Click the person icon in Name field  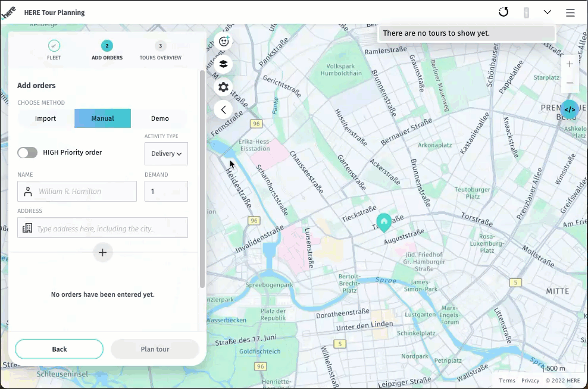point(28,192)
